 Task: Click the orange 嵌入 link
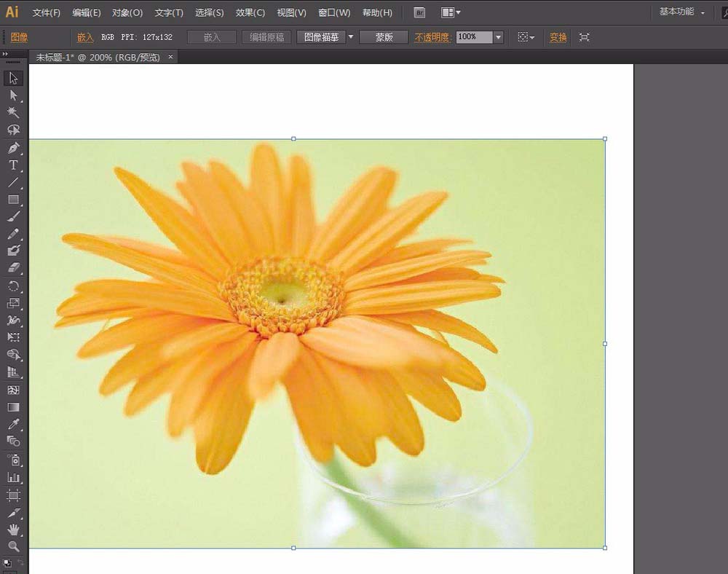pyautogui.click(x=85, y=37)
